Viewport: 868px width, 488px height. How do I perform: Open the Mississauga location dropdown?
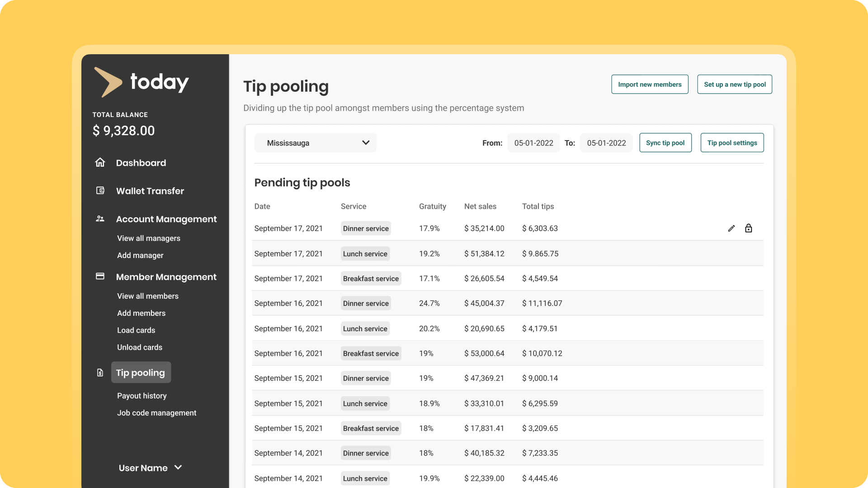[x=316, y=143]
